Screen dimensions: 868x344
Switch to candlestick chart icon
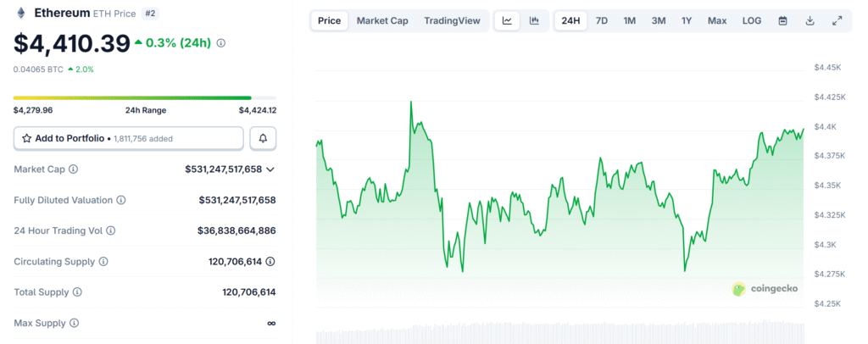(x=534, y=20)
